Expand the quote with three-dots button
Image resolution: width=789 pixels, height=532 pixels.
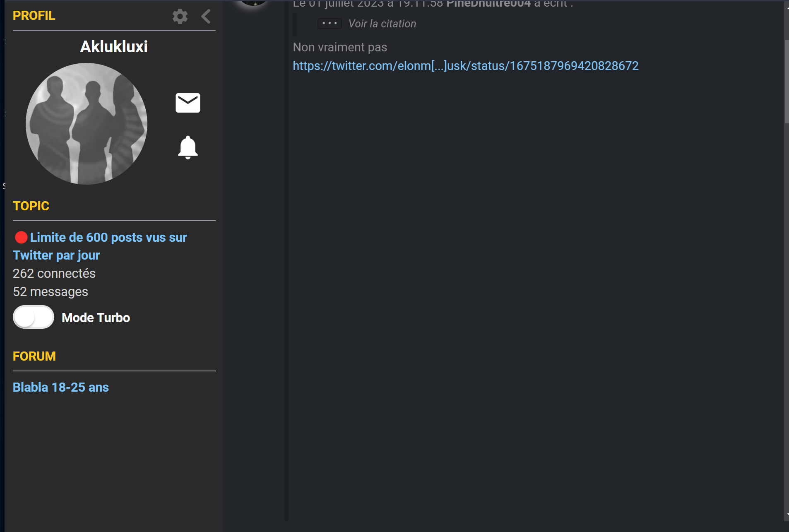tap(330, 24)
